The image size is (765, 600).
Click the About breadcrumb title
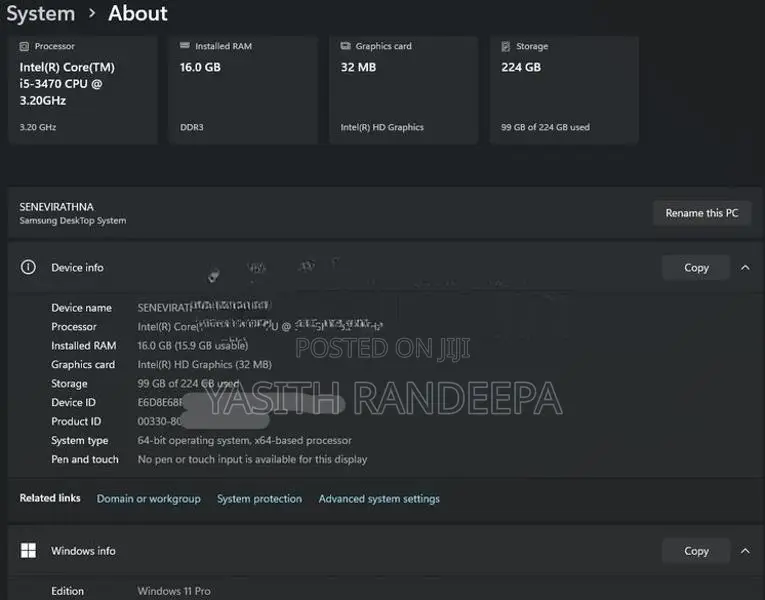pyautogui.click(x=138, y=13)
